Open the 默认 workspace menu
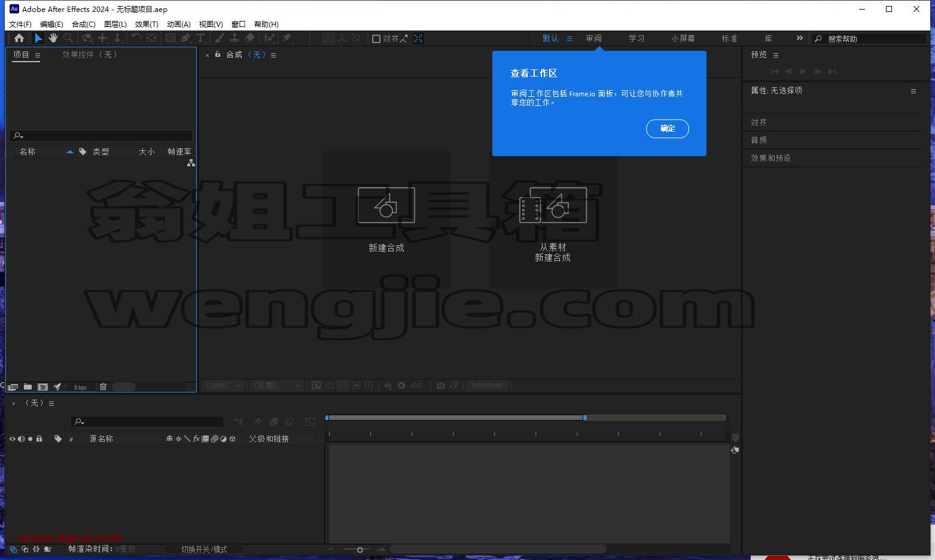 tap(569, 38)
